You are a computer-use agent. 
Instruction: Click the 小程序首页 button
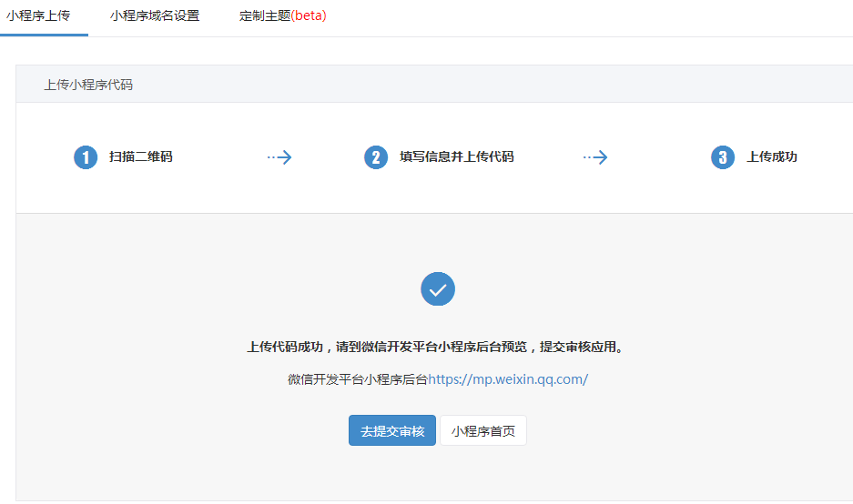(x=483, y=430)
